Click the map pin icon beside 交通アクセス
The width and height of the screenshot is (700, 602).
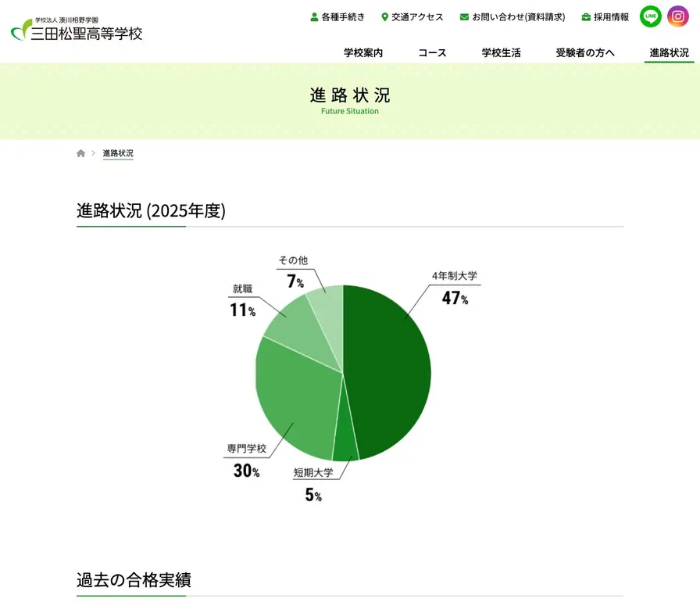click(x=384, y=17)
